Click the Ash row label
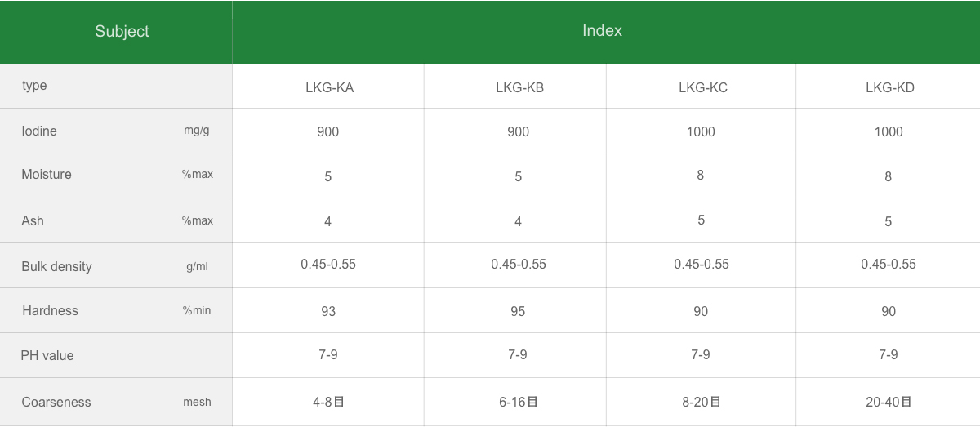Viewport: 980px width, 427px height. pyautogui.click(x=33, y=220)
